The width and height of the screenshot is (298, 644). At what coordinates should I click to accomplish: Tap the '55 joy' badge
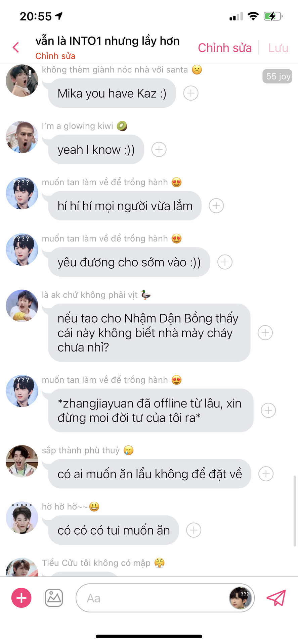pyautogui.click(x=278, y=76)
